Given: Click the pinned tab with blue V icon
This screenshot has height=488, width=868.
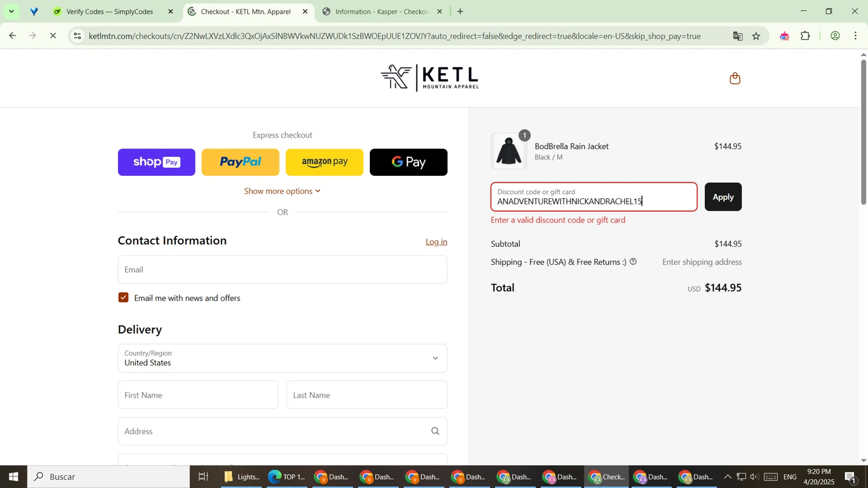Looking at the screenshot, I should click(x=34, y=12).
